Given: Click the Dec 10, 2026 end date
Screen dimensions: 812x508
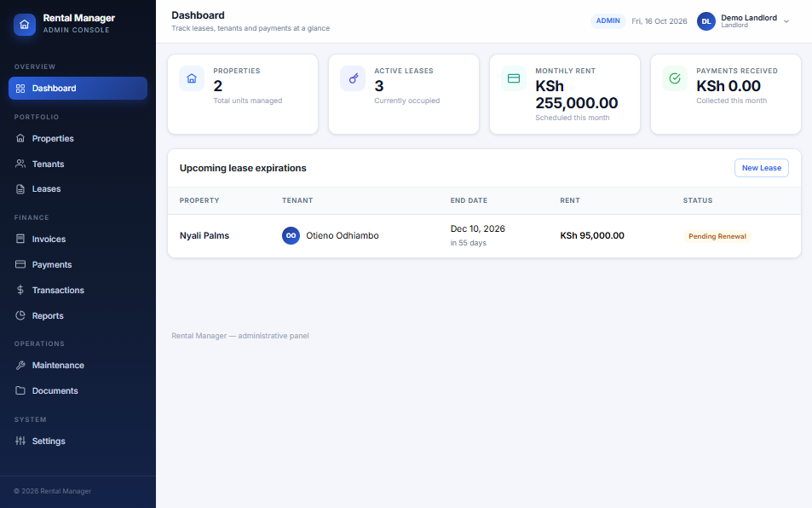Looking at the screenshot, I should click(x=477, y=229).
